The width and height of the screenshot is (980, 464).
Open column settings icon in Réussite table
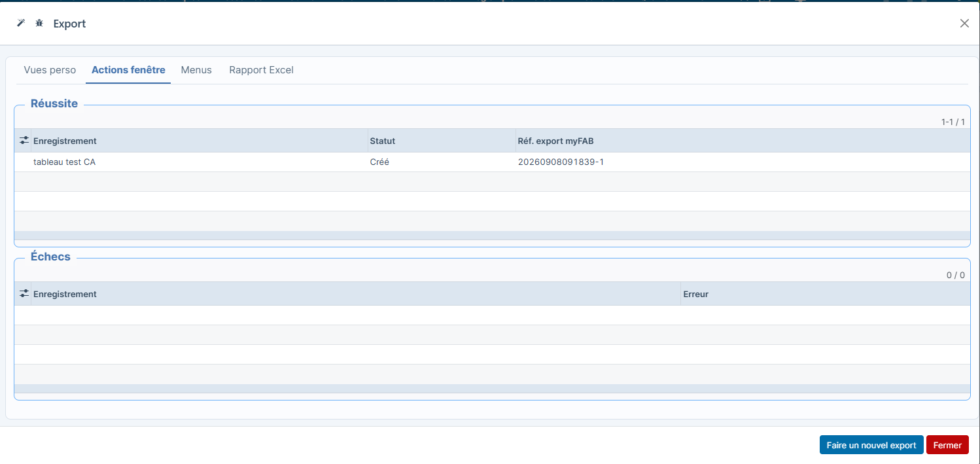pos(24,140)
